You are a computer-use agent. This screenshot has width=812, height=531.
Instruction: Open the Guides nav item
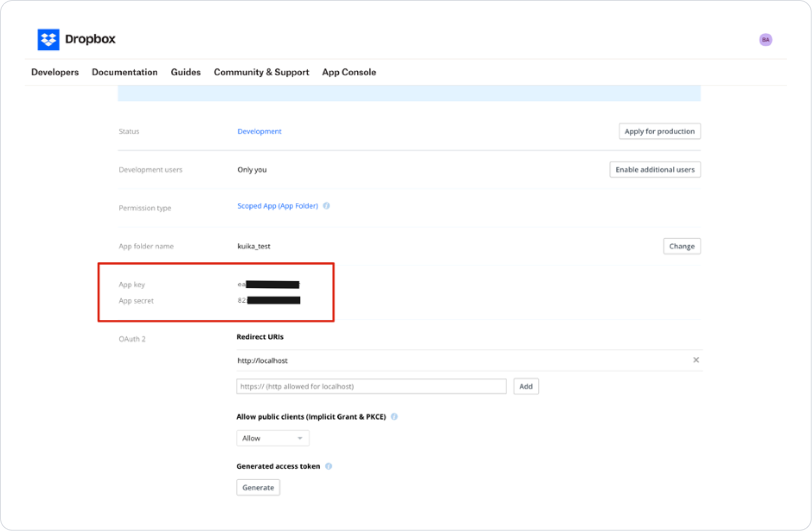186,72
